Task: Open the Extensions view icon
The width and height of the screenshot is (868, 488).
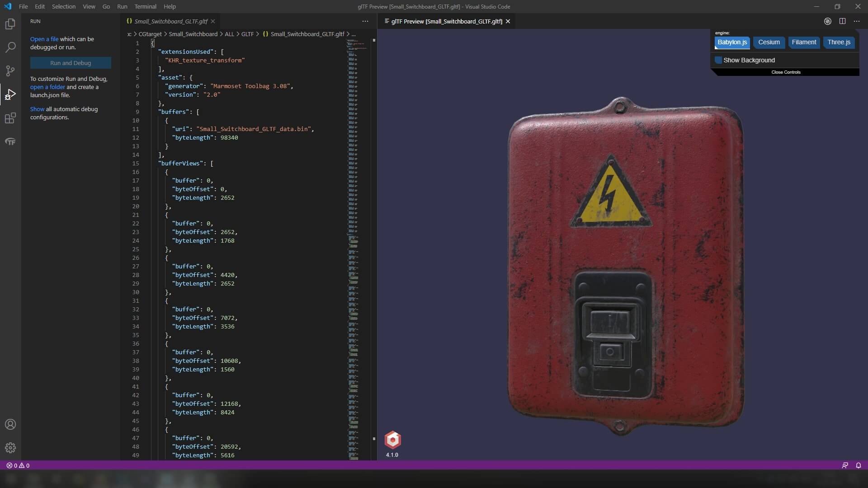Action: pos(10,118)
